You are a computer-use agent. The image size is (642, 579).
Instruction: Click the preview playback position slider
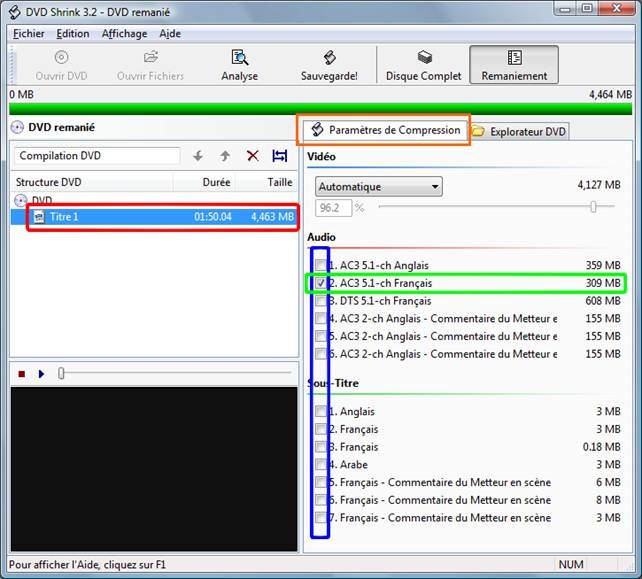point(61,373)
